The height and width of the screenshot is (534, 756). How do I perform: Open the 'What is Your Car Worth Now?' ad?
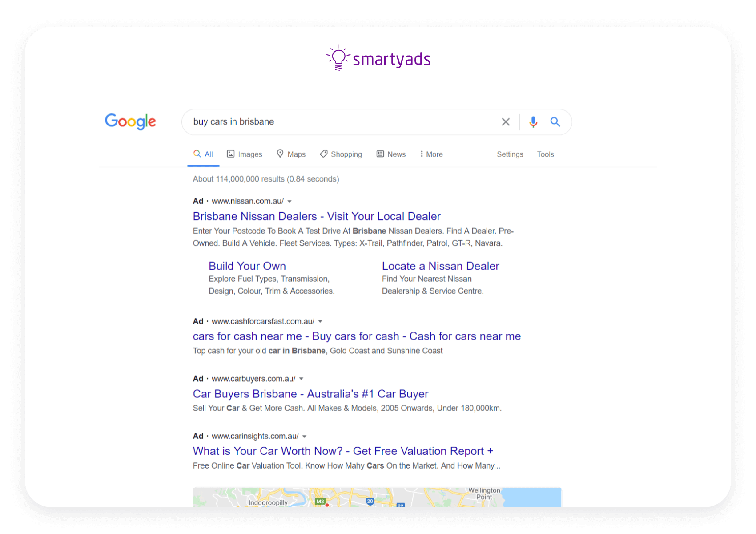click(x=343, y=451)
